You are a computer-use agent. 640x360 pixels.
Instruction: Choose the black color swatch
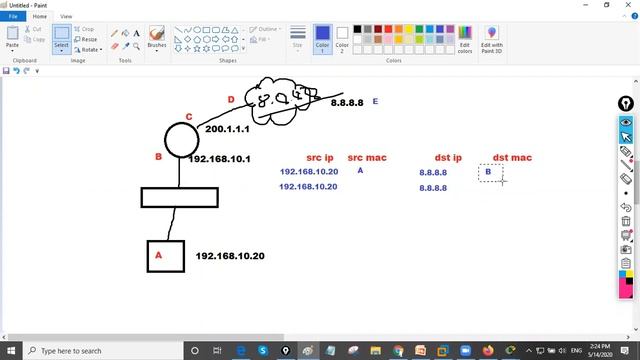pos(358,29)
